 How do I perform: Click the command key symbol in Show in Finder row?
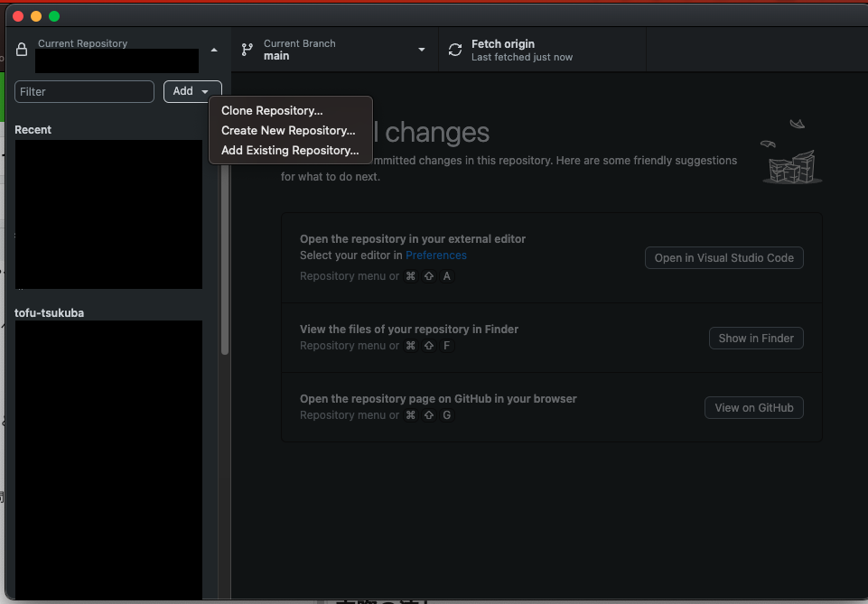coord(411,345)
